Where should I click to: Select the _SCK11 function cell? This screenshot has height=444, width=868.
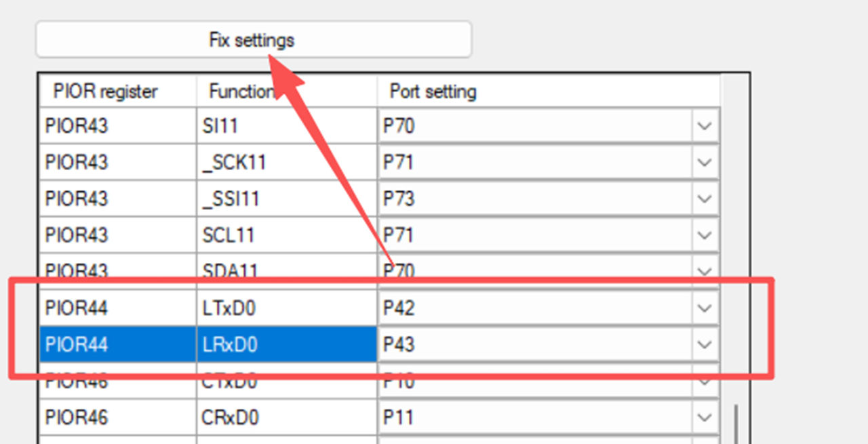point(286,163)
